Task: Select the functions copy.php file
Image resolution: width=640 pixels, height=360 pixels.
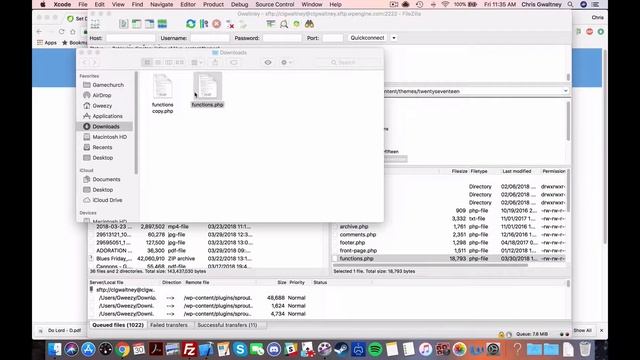Action: click(x=162, y=94)
